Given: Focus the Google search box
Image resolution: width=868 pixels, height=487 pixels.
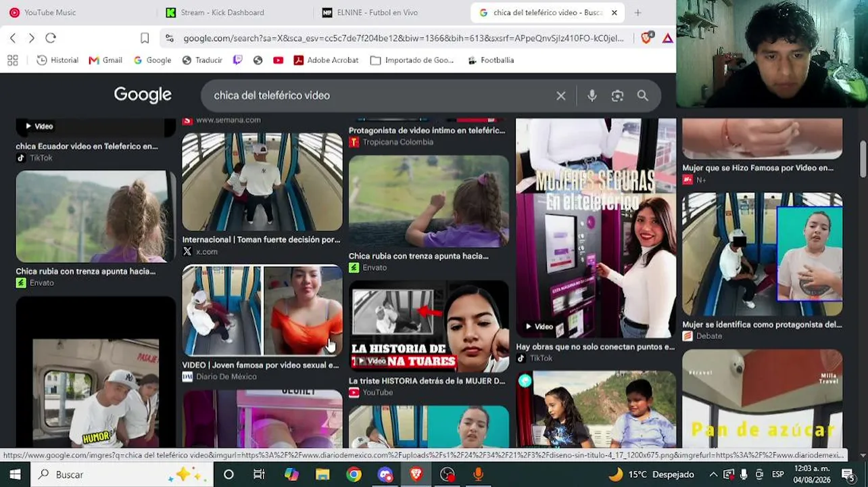Looking at the screenshot, I should coord(382,95).
